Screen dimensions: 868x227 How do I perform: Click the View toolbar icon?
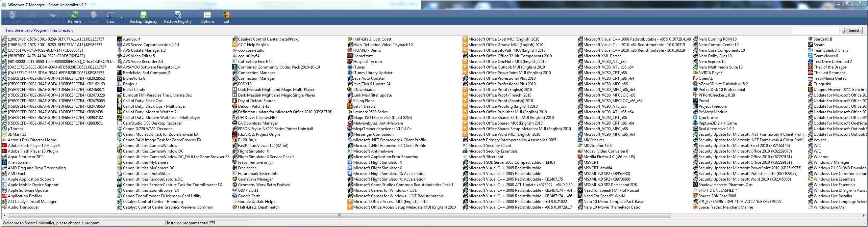coord(110,15)
